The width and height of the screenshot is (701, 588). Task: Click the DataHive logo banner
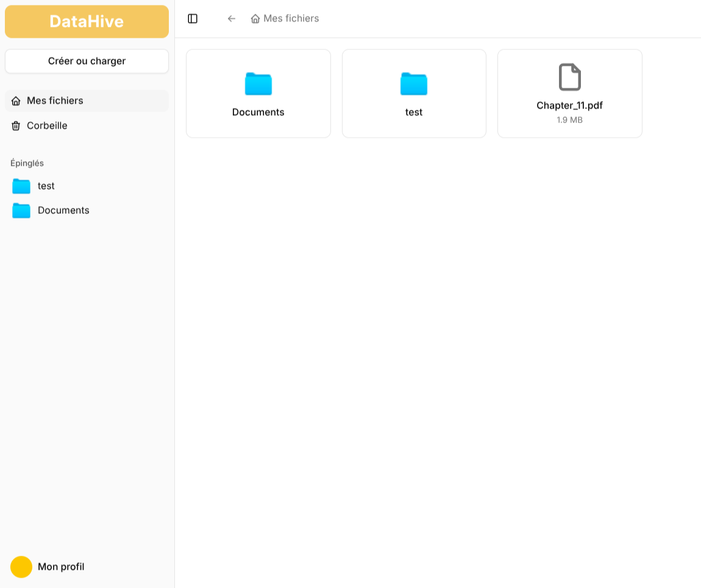(x=87, y=21)
